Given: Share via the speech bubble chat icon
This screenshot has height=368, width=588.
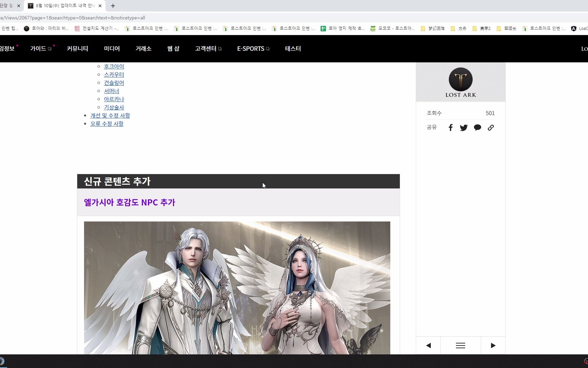Looking at the screenshot, I should (x=477, y=127).
